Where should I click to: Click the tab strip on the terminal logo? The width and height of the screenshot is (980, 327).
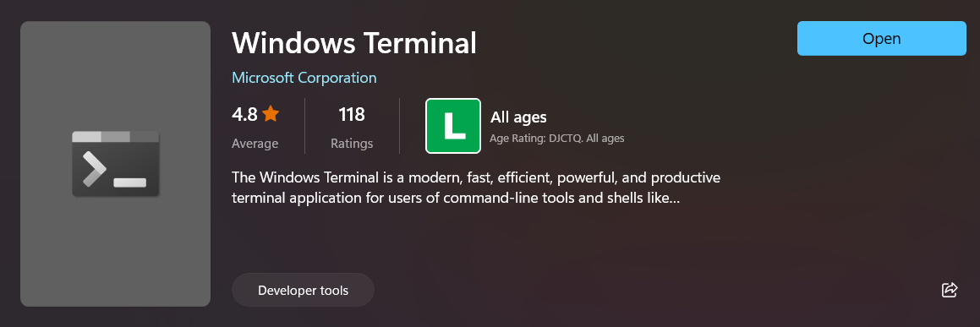pyautogui.click(x=116, y=136)
